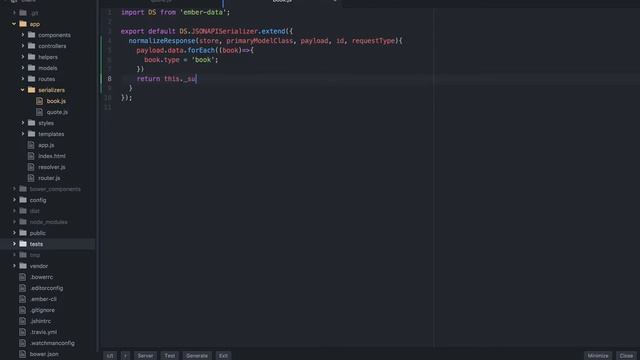The height and width of the screenshot is (360, 640).
Task: Click the "bower.json" file name
Action: (x=44, y=354)
